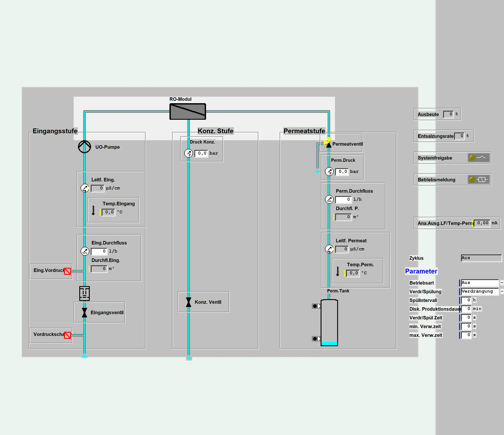Click the Konz. Ventil valve icon
The image size is (504, 435).
[x=188, y=302]
